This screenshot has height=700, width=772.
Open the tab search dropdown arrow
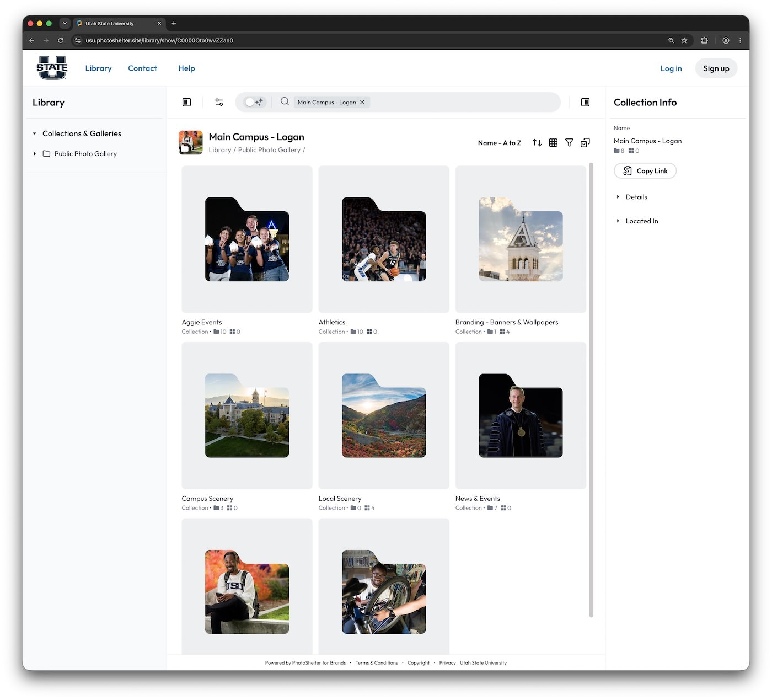pyautogui.click(x=65, y=23)
